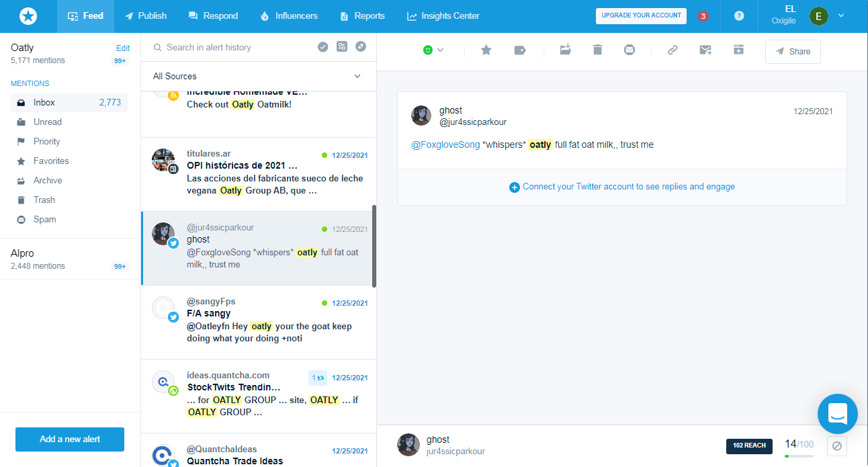Open the ideas.quantcha.com StockTwits mention
Screen dimensions: 868x467
pos(258,396)
